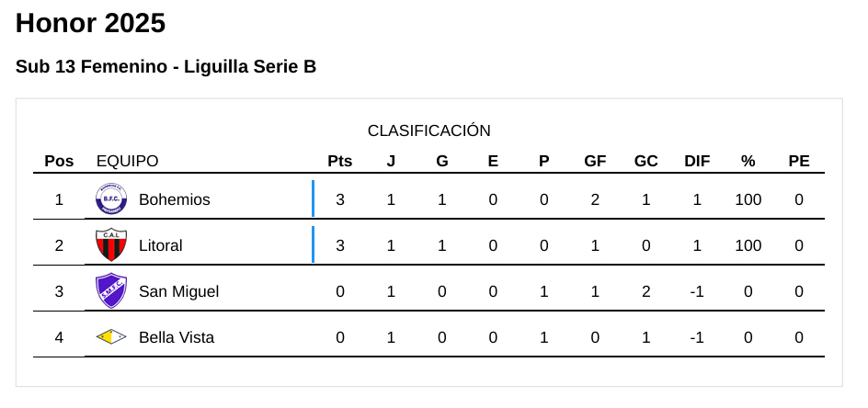Screen dimensions: 868x408
Task: Open the Bohemios team name link
Action: click(x=175, y=199)
